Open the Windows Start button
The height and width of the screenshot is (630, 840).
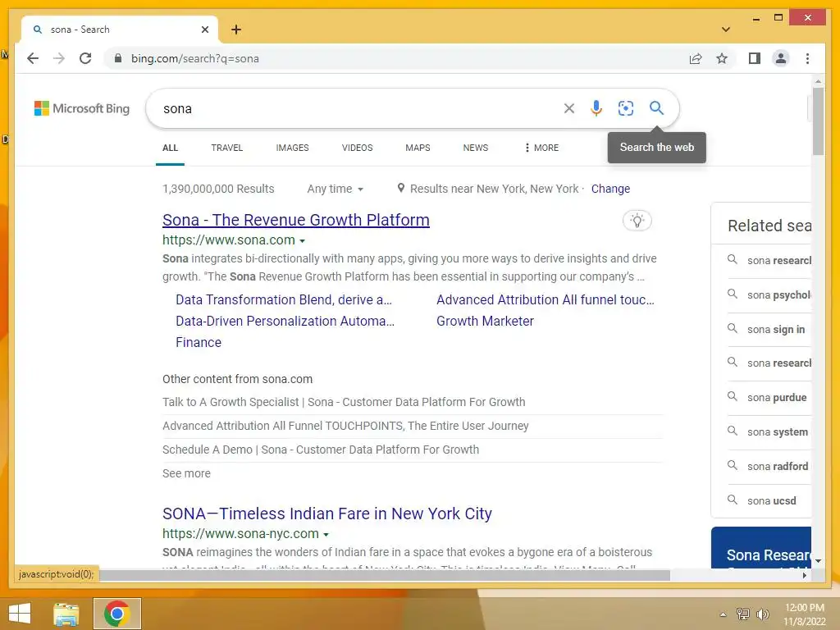[20, 614]
